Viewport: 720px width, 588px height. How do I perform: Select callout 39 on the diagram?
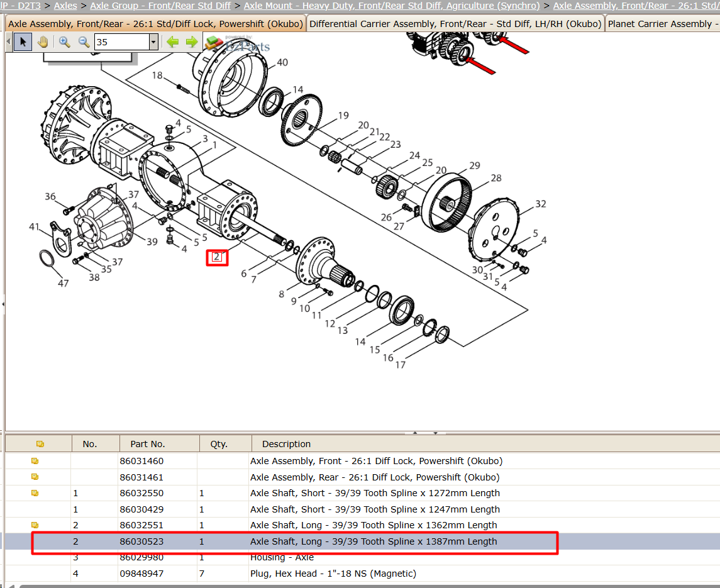coord(152,241)
